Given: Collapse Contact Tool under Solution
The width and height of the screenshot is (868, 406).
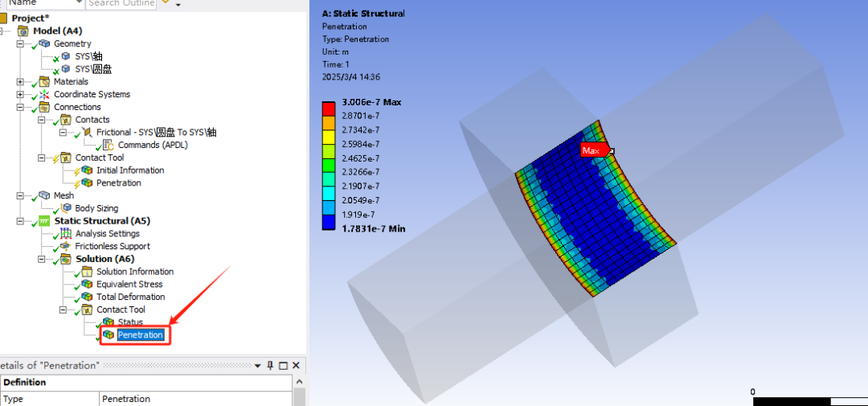Looking at the screenshot, I should click(x=63, y=310).
